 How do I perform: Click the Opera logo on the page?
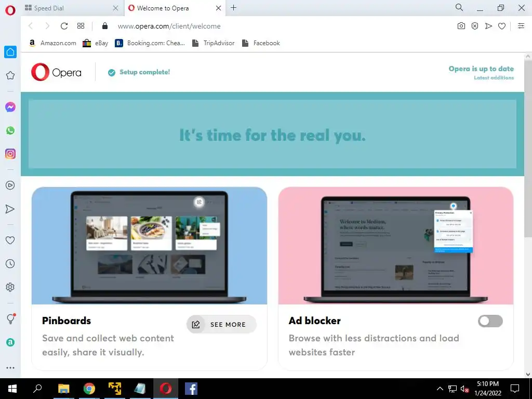point(56,72)
